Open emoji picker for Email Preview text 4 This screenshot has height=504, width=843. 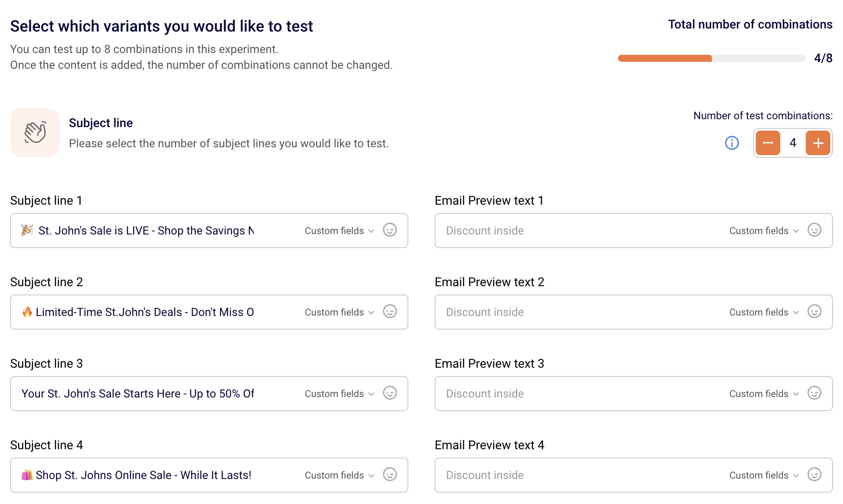point(814,475)
